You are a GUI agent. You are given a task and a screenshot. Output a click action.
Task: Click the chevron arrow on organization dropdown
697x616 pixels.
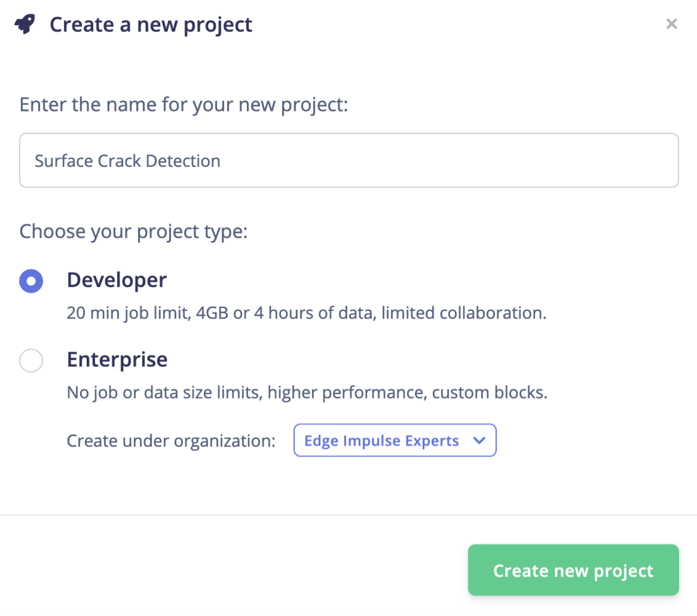click(479, 440)
